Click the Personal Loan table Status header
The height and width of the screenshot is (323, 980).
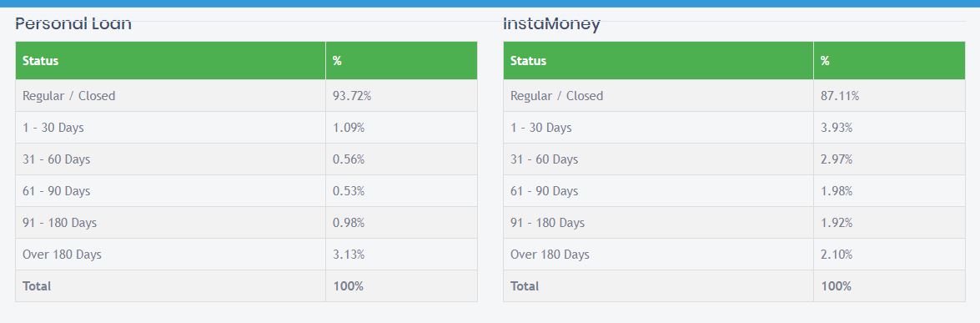tap(170, 61)
